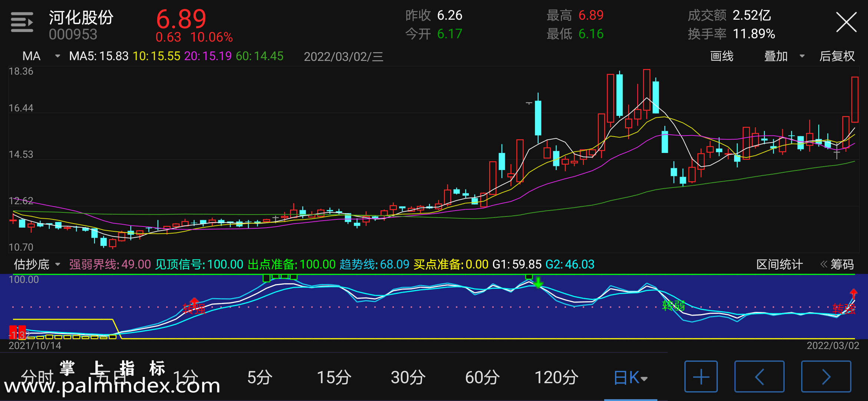Image resolution: width=868 pixels, height=401 pixels.
Task: Click the MA5: 15.83 value
Action: 99,56
